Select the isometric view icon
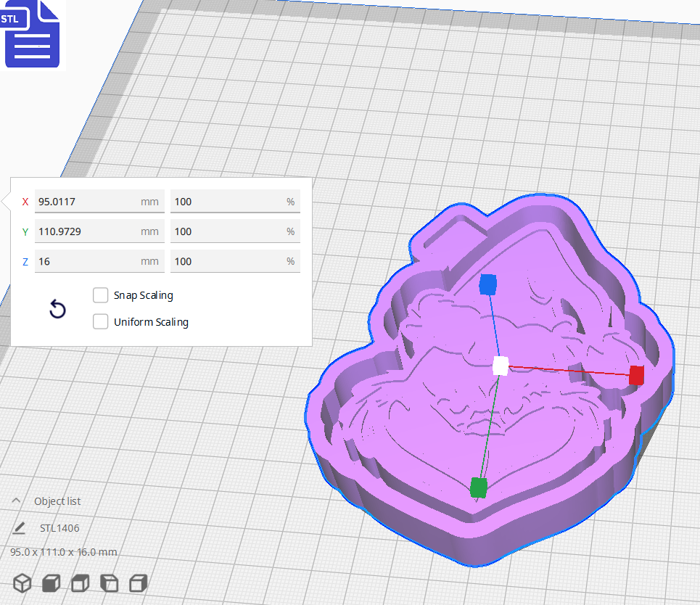700x605 pixels. (22, 583)
